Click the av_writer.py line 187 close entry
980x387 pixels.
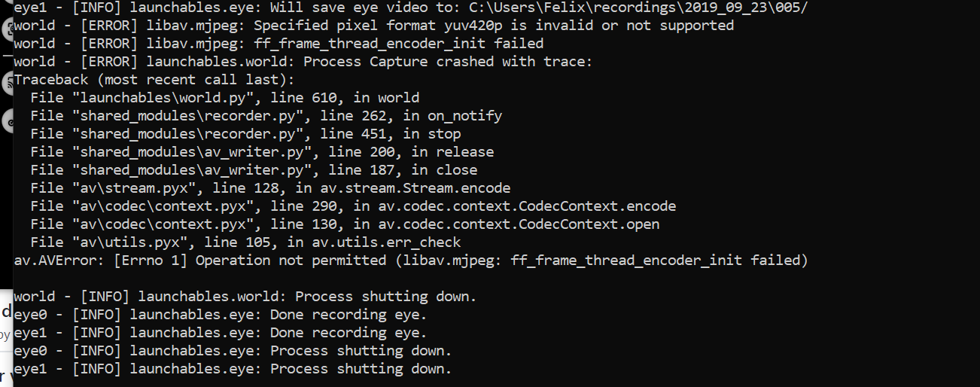click(254, 170)
